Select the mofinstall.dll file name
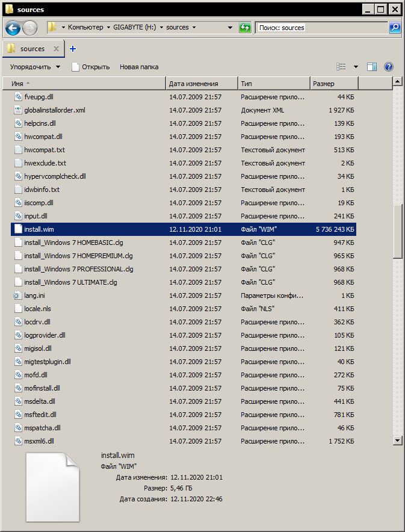This screenshot has height=532, width=405. coord(42,388)
